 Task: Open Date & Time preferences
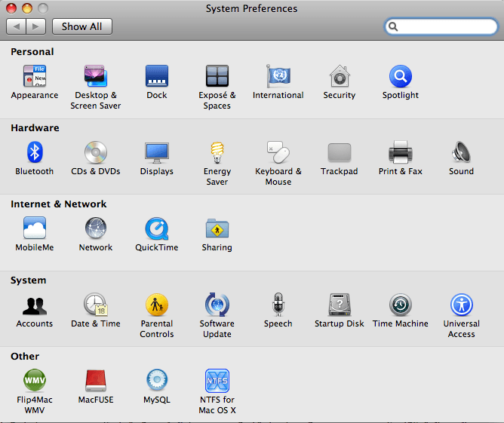click(x=96, y=304)
